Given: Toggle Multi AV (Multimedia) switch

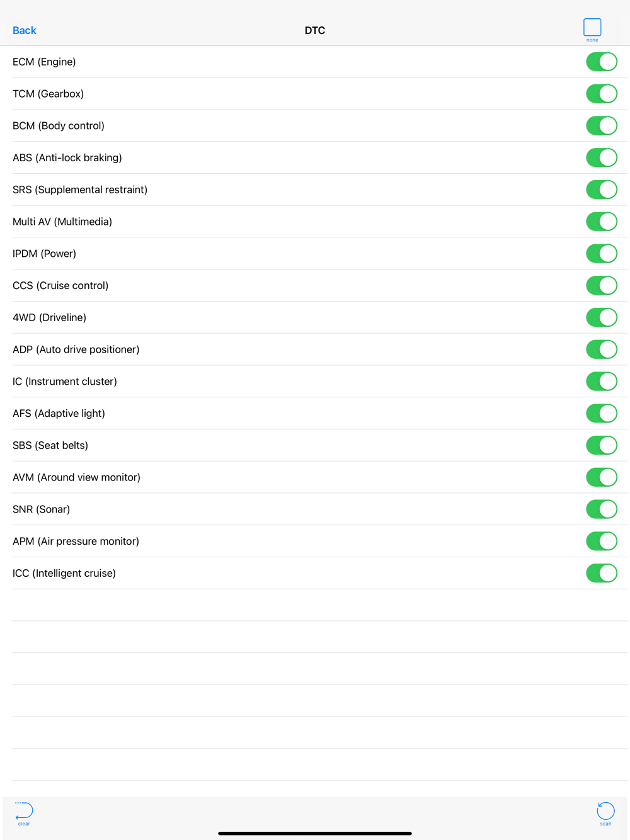Looking at the screenshot, I should 602,222.
